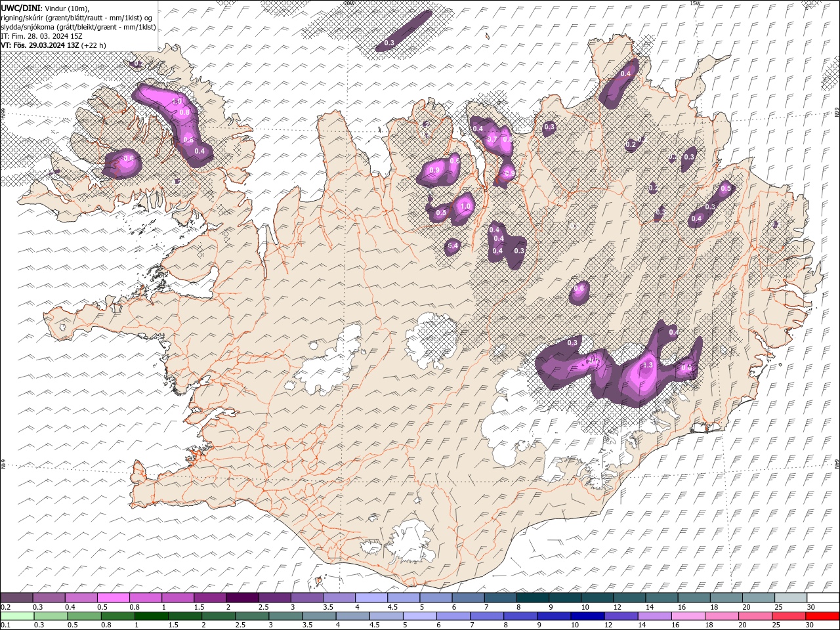
Task: Select snowfall legend swatch between 0.8 and 1
Action: coord(146,598)
